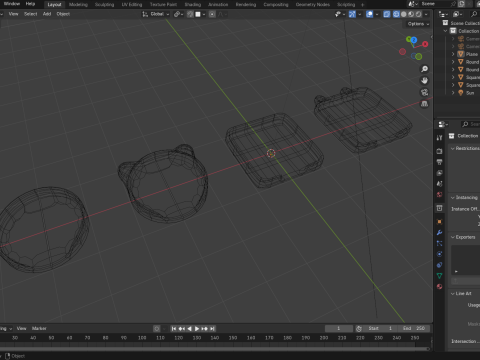Open the View Layer properties tab icon
This screenshot has height=360, width=480.
439,173
